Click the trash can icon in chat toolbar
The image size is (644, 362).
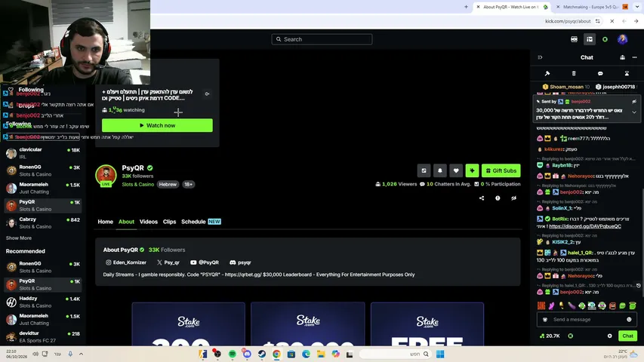click(574, 73)
